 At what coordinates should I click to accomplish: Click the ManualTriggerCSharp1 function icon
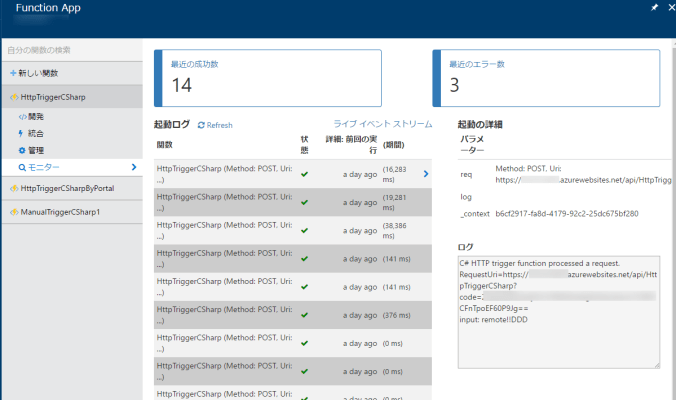tap(14, 212)
